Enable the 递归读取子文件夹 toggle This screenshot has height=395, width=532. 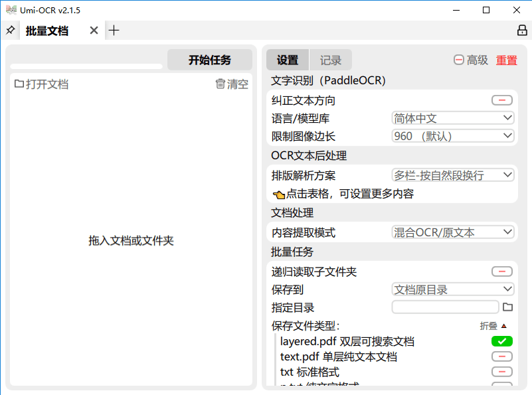[501, 271]
